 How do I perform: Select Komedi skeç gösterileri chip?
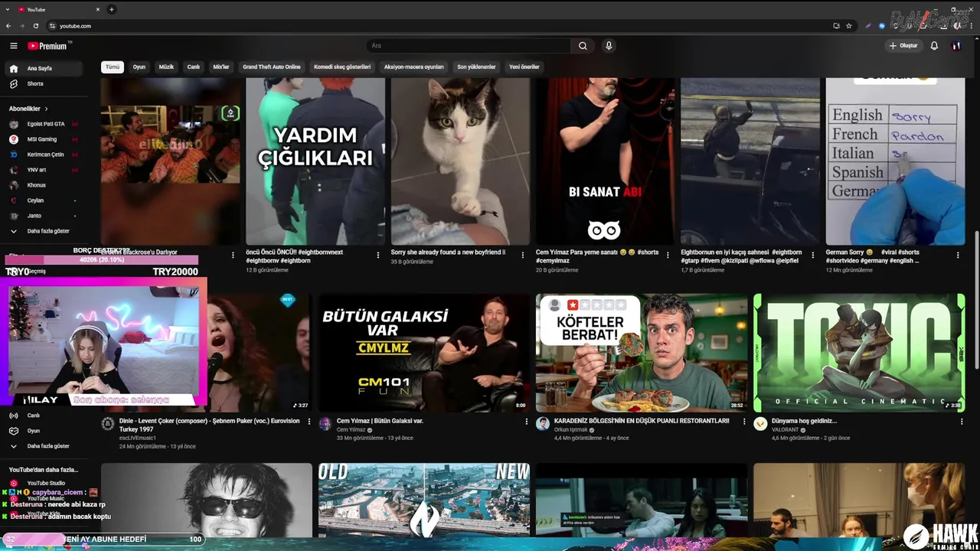342,67
